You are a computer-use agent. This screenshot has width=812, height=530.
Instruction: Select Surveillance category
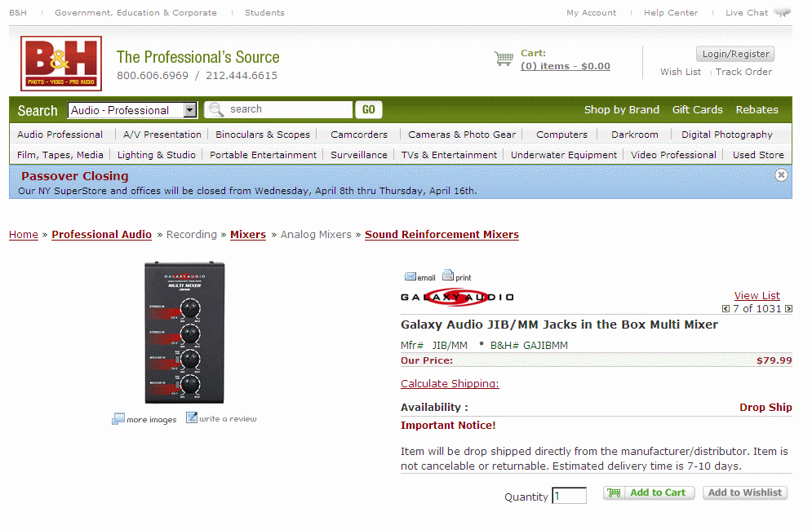pyautogui.click(x=359, y=155)
